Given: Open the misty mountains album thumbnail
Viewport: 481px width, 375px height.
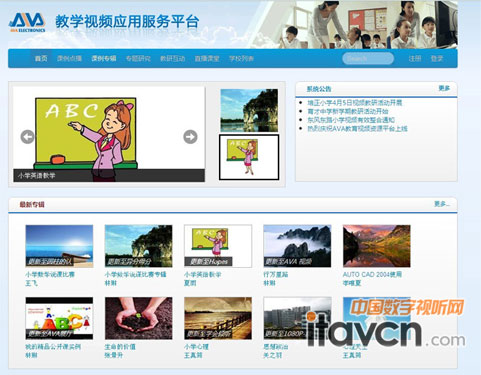Looking at the screenshot, I should coord(297,246).
